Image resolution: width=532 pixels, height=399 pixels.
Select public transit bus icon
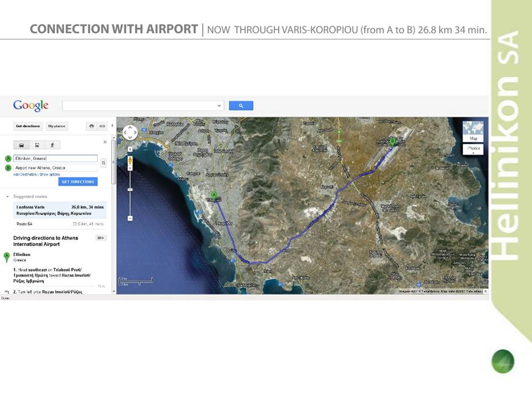click(x=37, y=145)
